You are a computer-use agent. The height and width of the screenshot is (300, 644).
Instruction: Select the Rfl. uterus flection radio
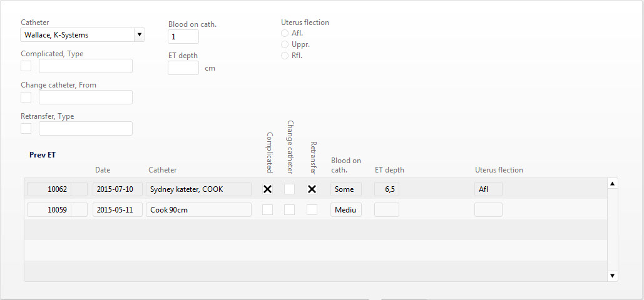tap(285, 56)
